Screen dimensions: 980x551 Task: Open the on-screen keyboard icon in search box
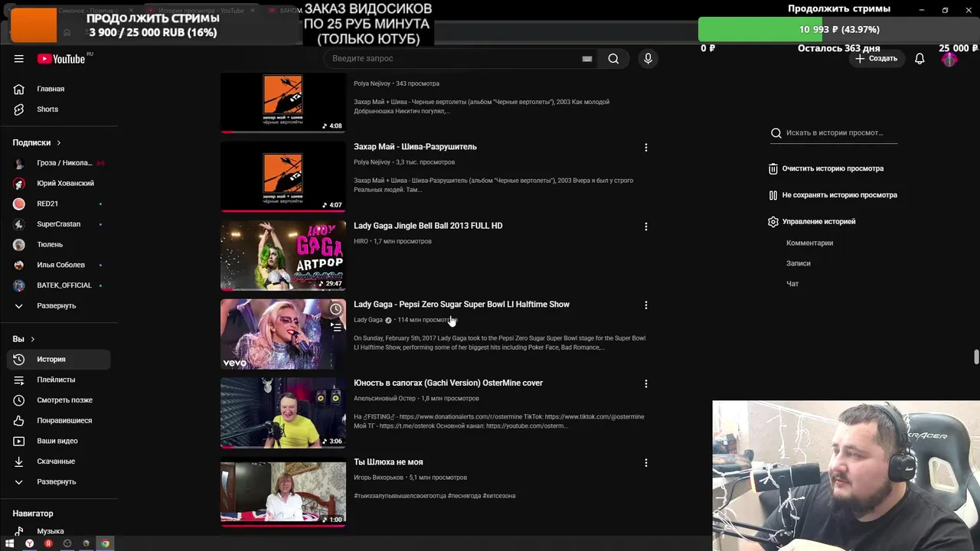587,59
